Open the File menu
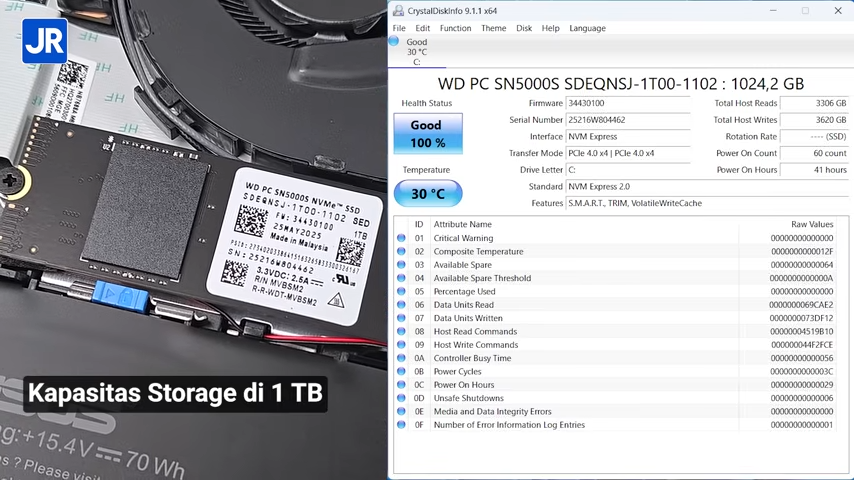854x480 pixels. (x=399, y=28)
